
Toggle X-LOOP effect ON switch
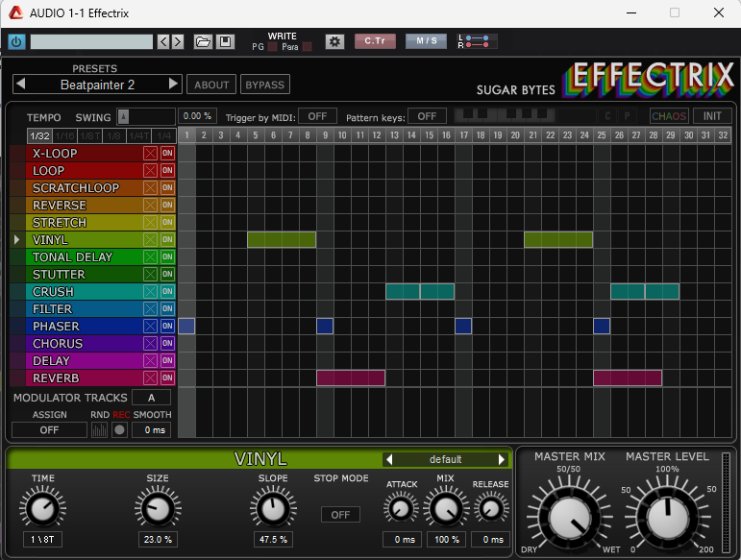(x=167, y=154)
